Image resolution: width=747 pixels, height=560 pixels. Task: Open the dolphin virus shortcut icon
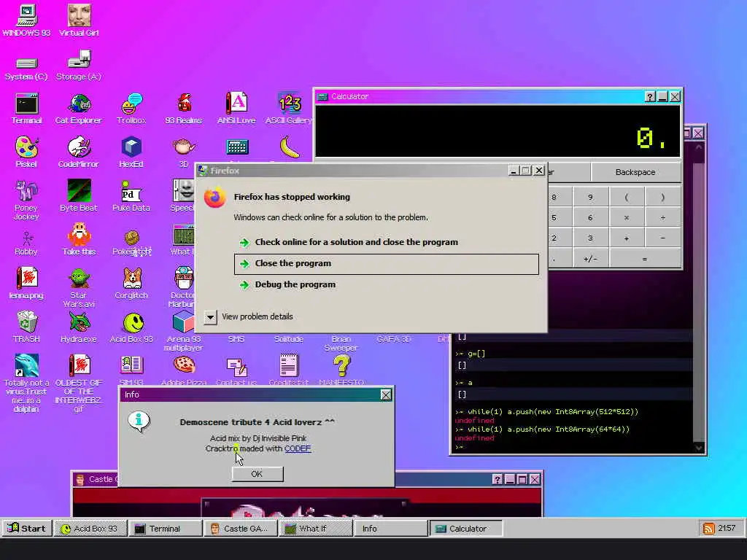coord(26,383)
